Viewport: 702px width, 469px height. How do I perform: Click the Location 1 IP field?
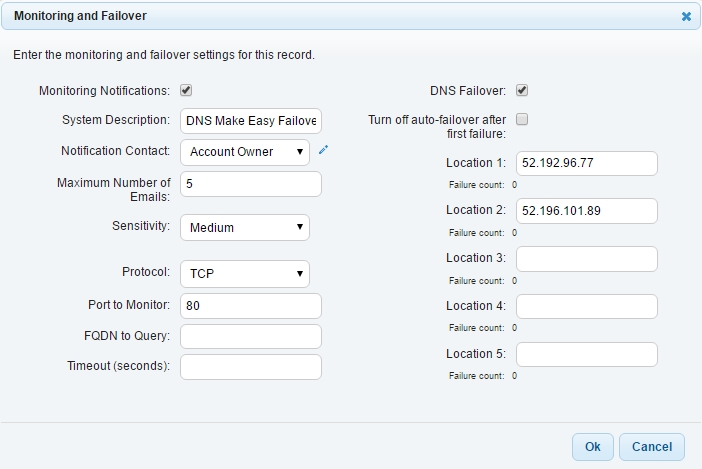pyautogui.click(x=586, y=163)
